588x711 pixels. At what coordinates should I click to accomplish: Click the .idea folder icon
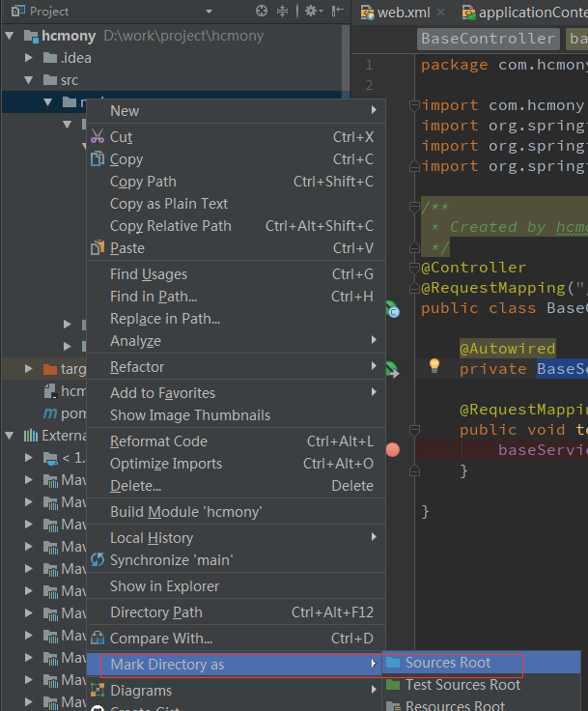pos(50,58)
